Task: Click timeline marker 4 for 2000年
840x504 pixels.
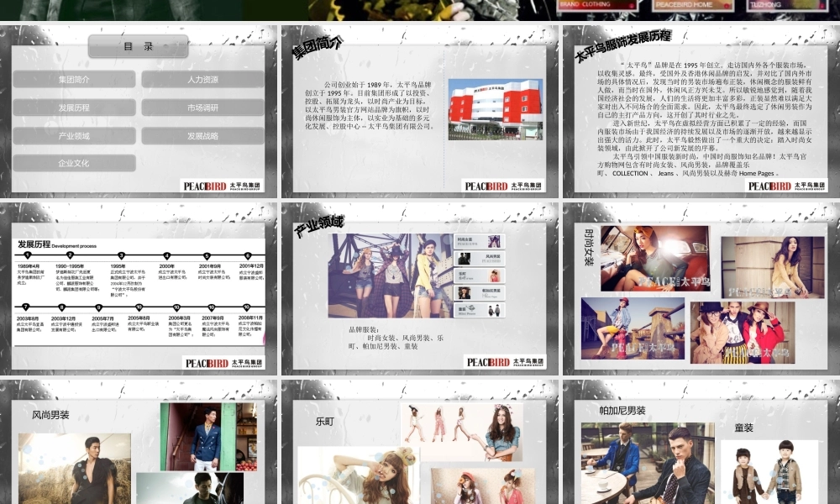Action: 167,256
